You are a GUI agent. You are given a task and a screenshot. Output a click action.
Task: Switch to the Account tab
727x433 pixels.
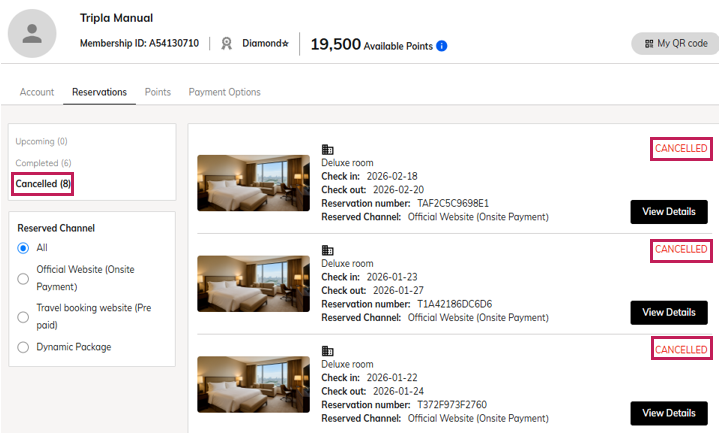pos(37,92)
